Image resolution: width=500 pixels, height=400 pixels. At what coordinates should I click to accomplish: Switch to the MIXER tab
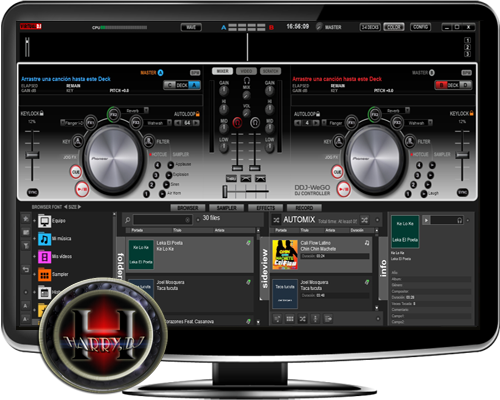[223, 71]
